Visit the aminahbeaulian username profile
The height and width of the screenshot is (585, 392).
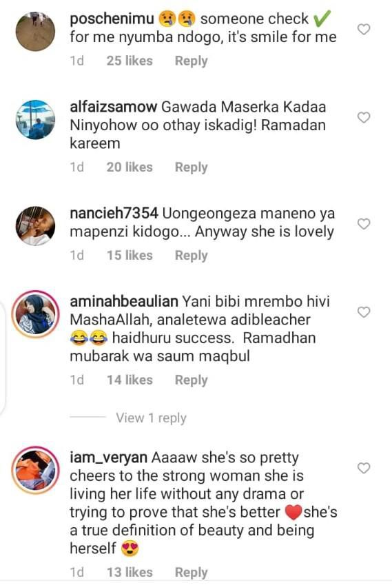pyautogui.click(x=124, y=301)
